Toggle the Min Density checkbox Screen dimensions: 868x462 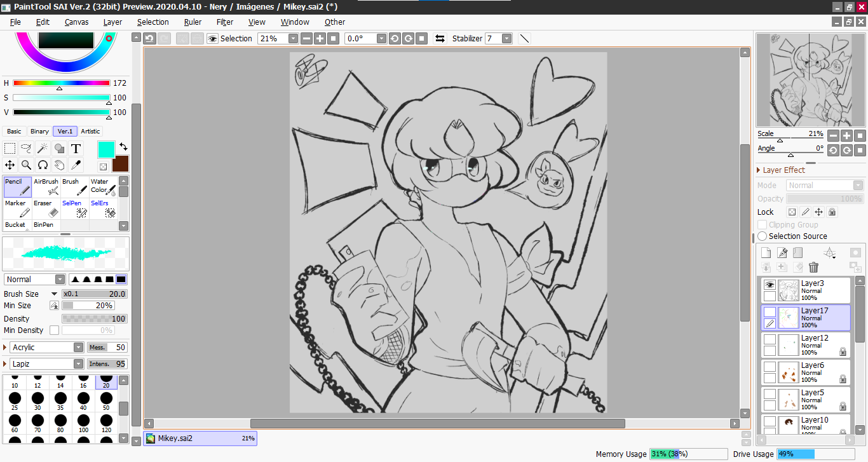pyautogui.click(x=54, y=330)
